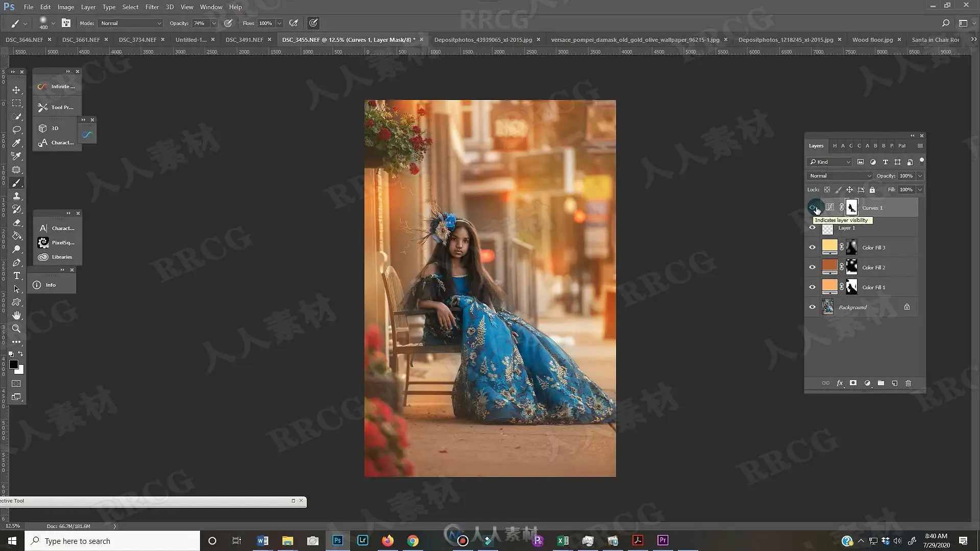Open the layer Kind filter dropdown
The height and width of the screenshot is (551, 980).
(x=830, y=162)
